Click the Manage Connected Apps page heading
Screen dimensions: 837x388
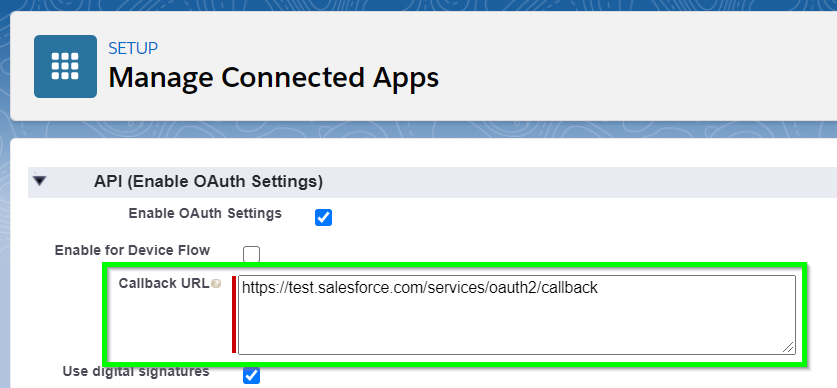273,77
